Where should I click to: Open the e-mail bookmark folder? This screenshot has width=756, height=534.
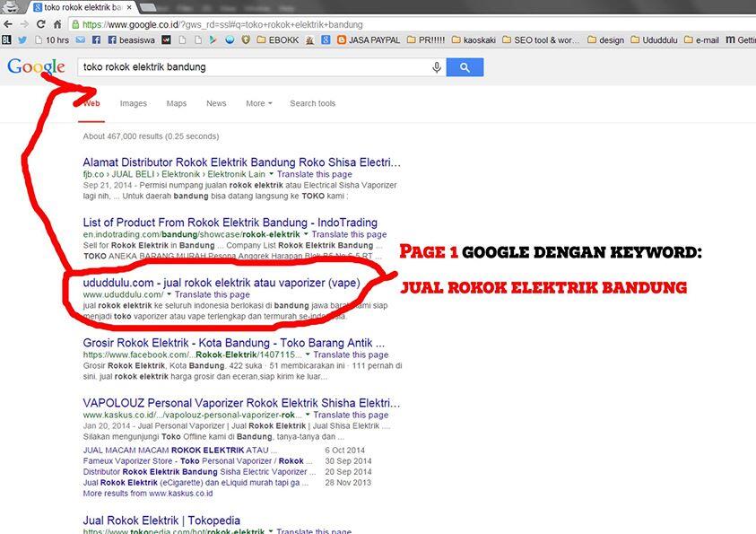(701, 40)
